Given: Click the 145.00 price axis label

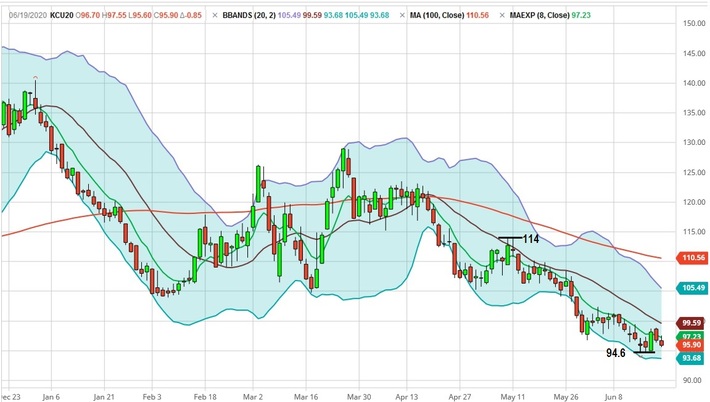Looking at the screenshot, I should [694, 53].
